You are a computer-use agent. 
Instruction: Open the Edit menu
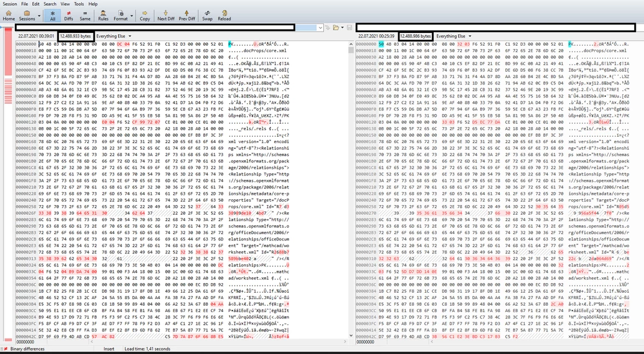35,4
